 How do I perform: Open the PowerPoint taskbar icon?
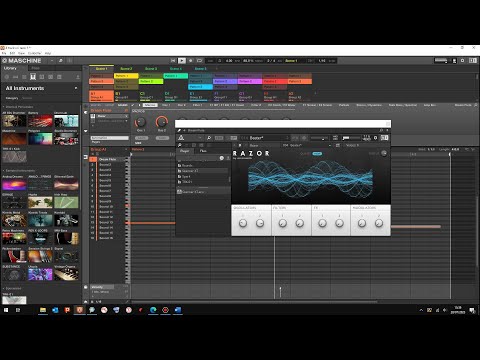click(67, 310)
